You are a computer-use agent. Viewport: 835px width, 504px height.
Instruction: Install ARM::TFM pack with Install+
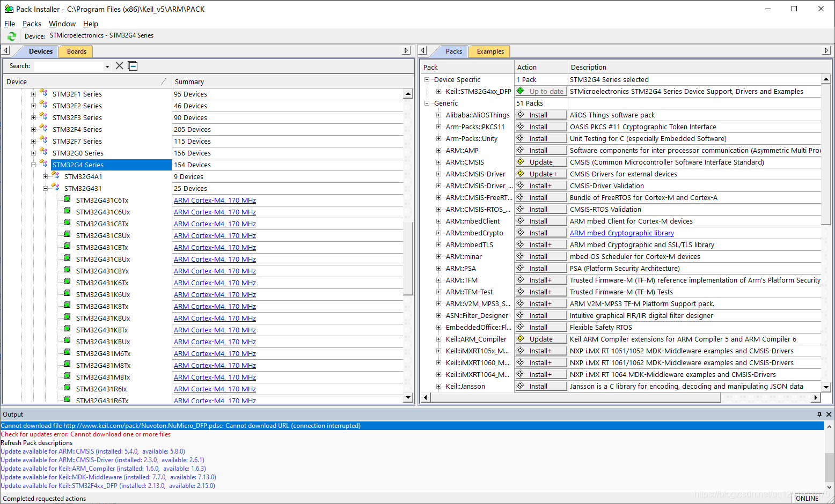(x=541, y=280)
